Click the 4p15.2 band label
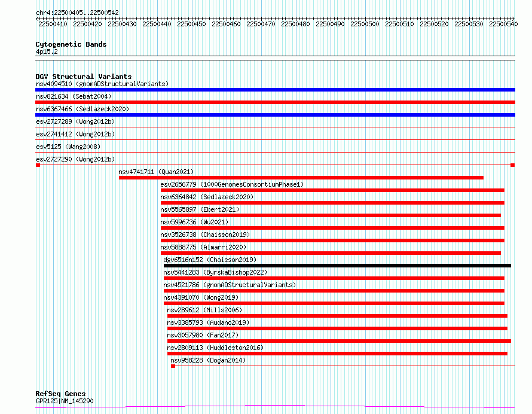Image resolution: width=532 pixels, height=414 pixels. 47,51
